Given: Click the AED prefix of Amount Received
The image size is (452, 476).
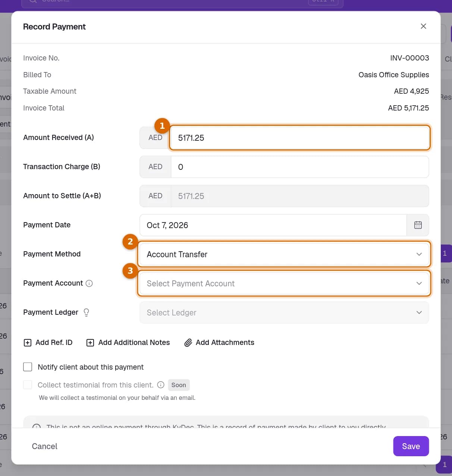Looking at the screenshot, I should (155, 138).
